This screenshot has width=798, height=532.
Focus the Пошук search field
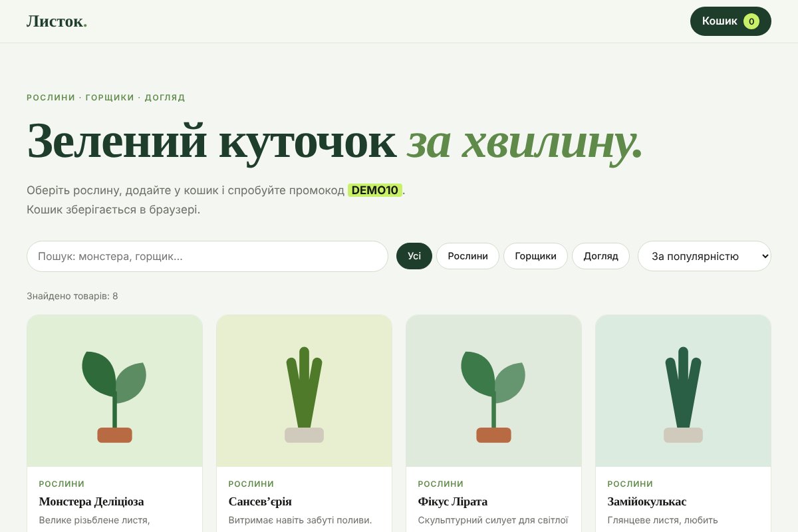(207, 256)
